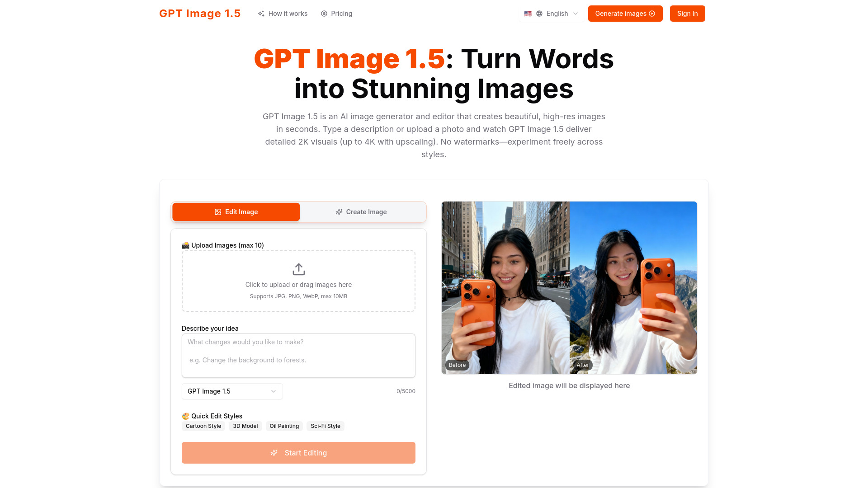Image resolution: width=868 pixels, height=488 pixels.
Task: Click the Before image in the comparison preview
Action: pos(505,288)
